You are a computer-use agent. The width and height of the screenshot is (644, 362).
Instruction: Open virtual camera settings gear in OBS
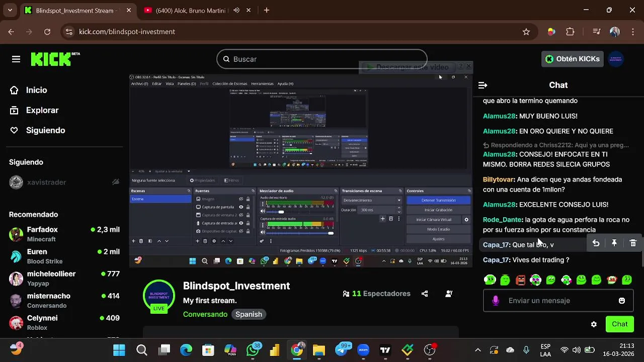pos(466,220)
